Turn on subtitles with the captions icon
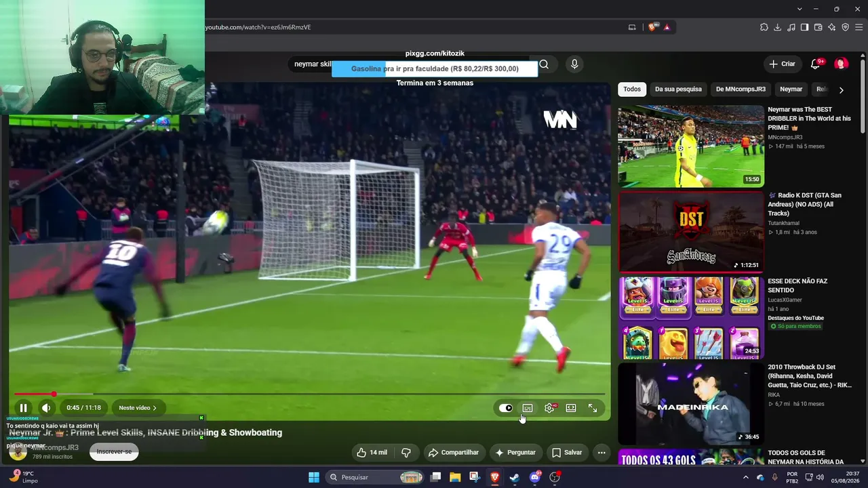Screen dimensions: 868x488 tap(528, 408)
